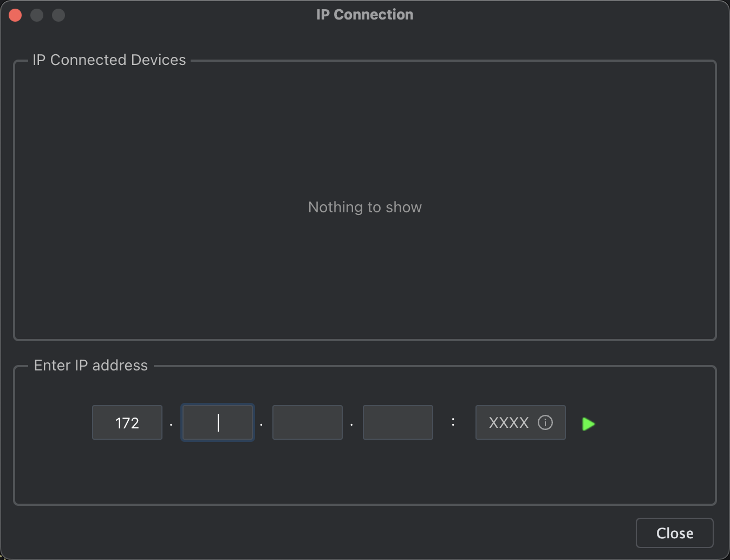The width and height of the screenshot is (730, 560).
Task: Focus the second IP octet field
Action: click(218, 422)
